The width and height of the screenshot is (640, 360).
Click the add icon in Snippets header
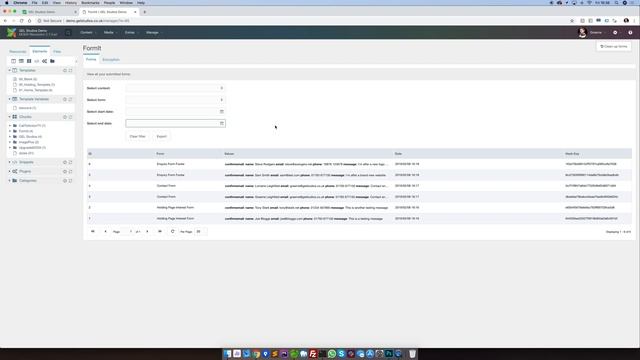point(65,162)
